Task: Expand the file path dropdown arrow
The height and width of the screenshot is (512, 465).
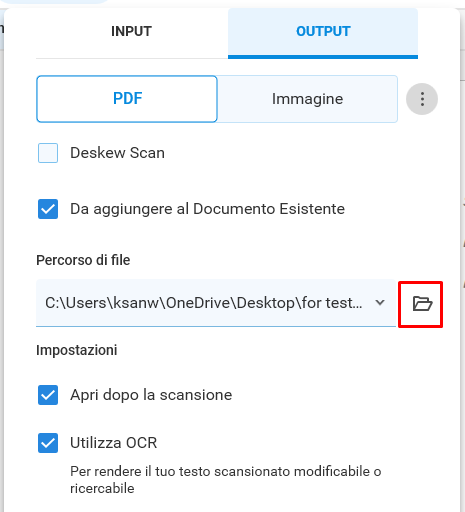Action: [380, 303]
